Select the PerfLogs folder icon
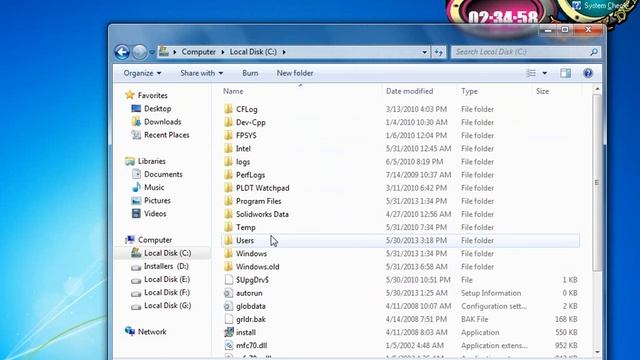 coord(229,175)
